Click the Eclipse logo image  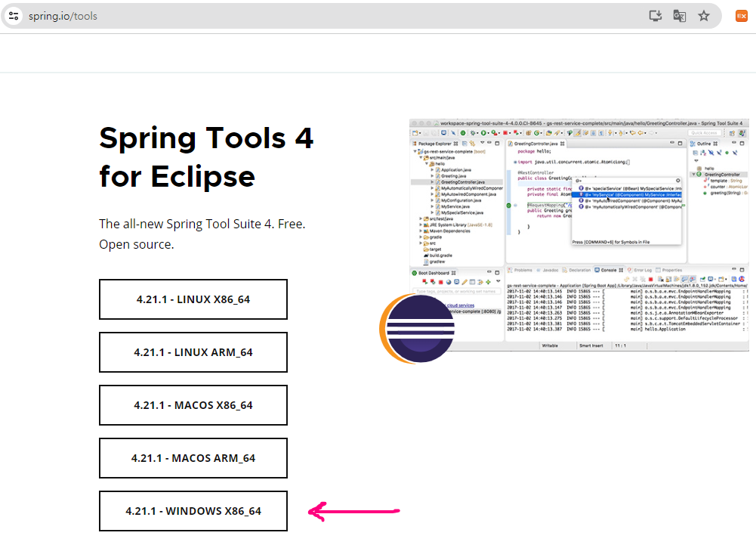click(x=417, y=329)
